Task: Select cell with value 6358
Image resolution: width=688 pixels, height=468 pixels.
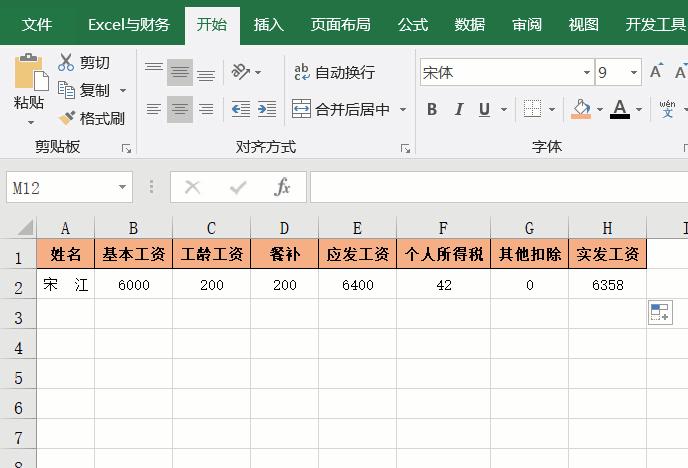Action: 608,285
